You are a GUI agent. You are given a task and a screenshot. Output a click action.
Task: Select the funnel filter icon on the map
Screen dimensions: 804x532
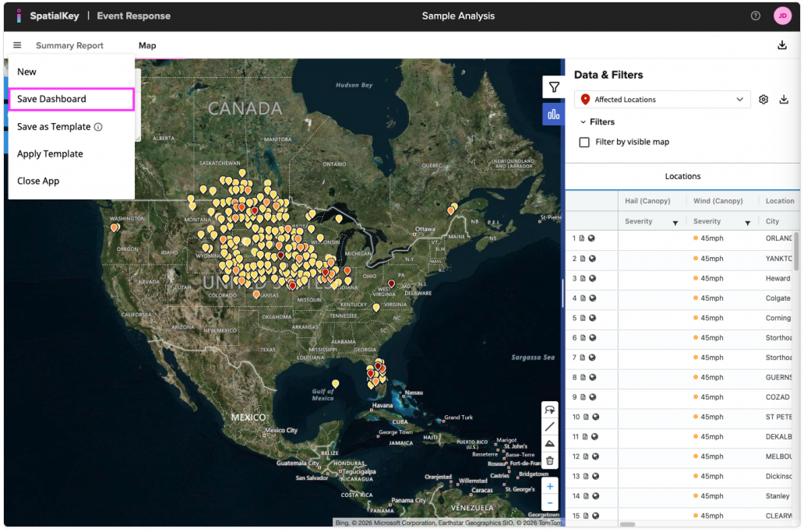click(554, 87)
